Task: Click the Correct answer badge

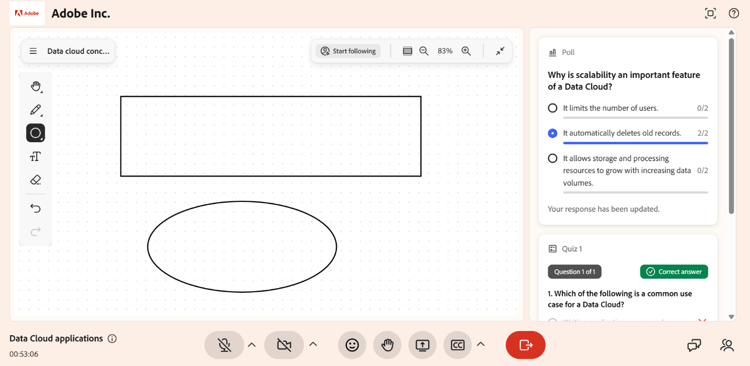Action: (x=674, y=272)
